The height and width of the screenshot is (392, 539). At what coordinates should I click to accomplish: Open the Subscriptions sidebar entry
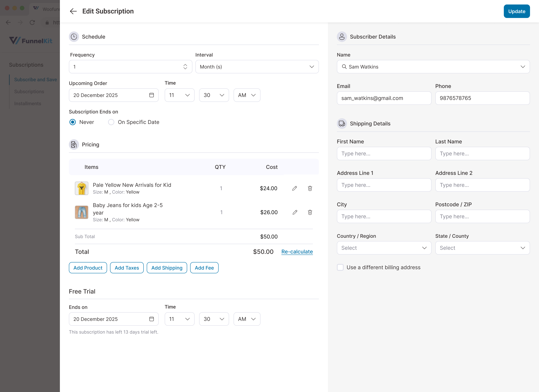point(29,92)
